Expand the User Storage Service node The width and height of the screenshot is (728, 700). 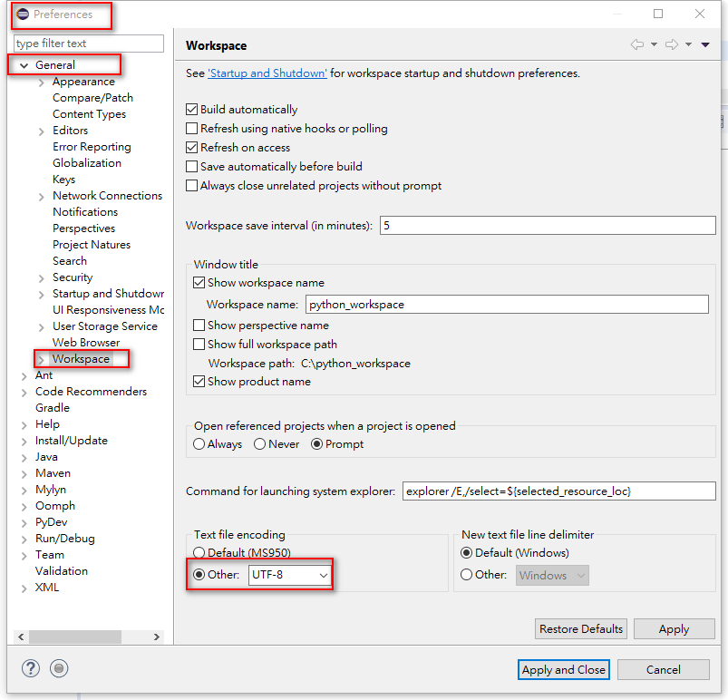42,327
